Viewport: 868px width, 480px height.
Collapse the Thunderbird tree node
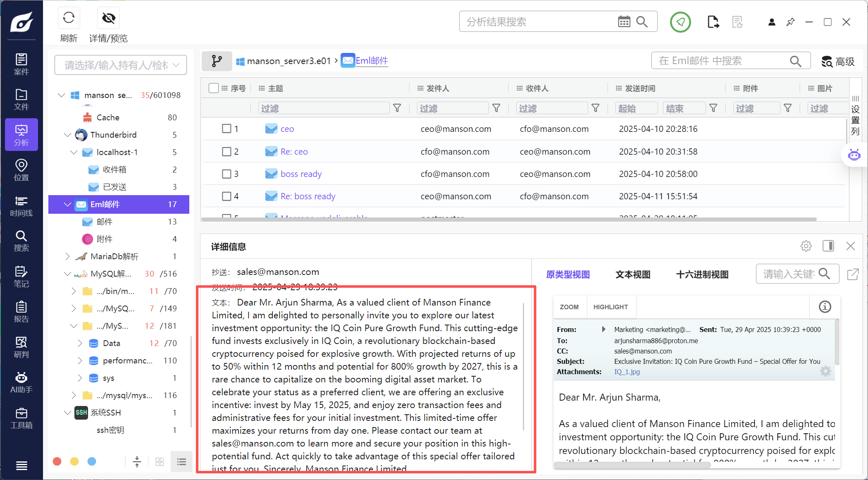tap(67, 135)
